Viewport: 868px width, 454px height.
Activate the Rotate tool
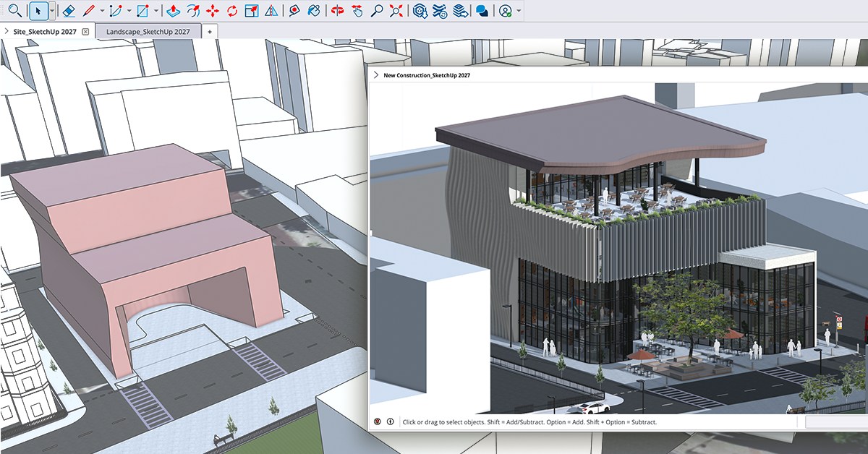pyautogui.click(x=232, y=11)
